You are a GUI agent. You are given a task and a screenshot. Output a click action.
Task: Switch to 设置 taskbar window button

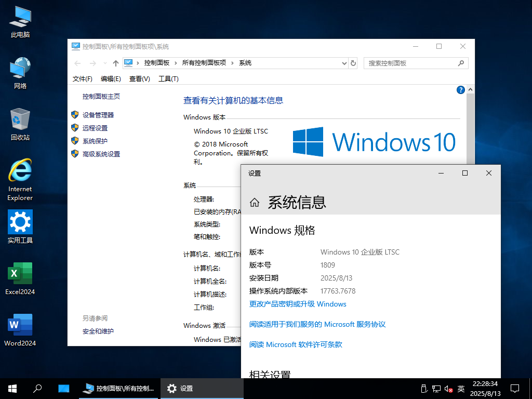point(202,389)
